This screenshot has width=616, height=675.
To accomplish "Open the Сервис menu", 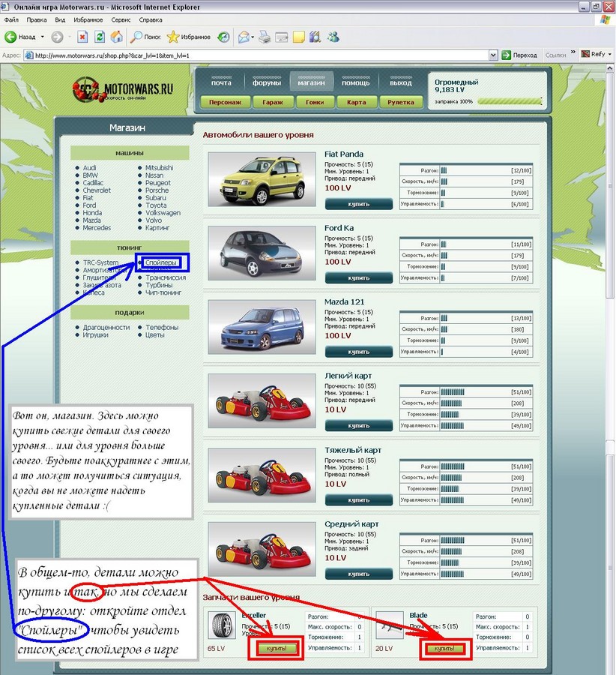I will tap(121, 19).
